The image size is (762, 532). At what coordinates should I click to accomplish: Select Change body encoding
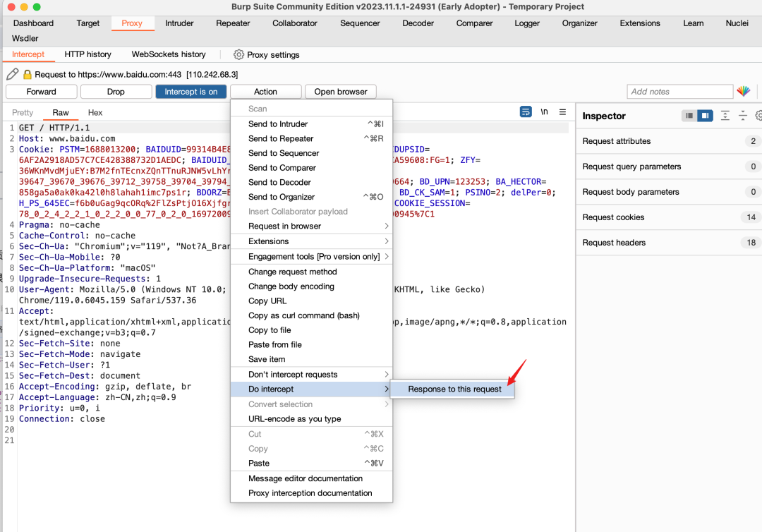(x=312, y=286)
